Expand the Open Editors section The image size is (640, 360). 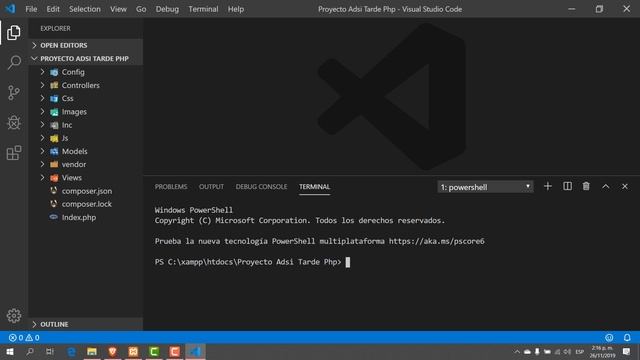click(x=86, y=45)
